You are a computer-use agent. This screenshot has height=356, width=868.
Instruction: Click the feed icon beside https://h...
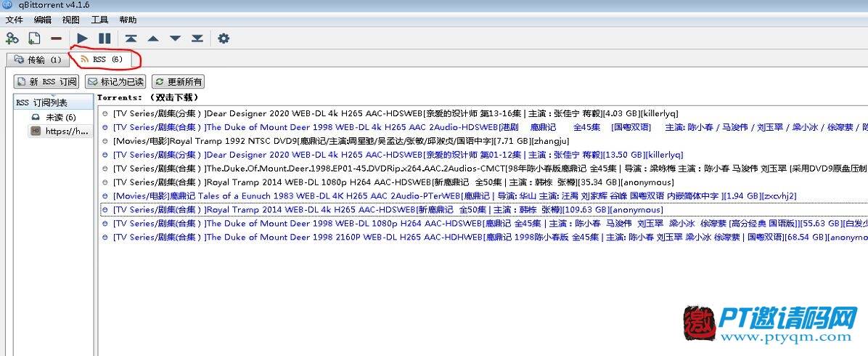(x=36, y=131)
